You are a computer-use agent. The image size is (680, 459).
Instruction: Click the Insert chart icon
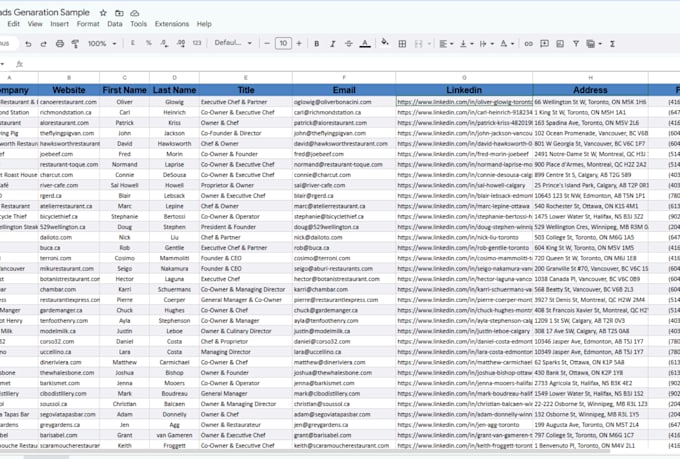click(560, 44)
